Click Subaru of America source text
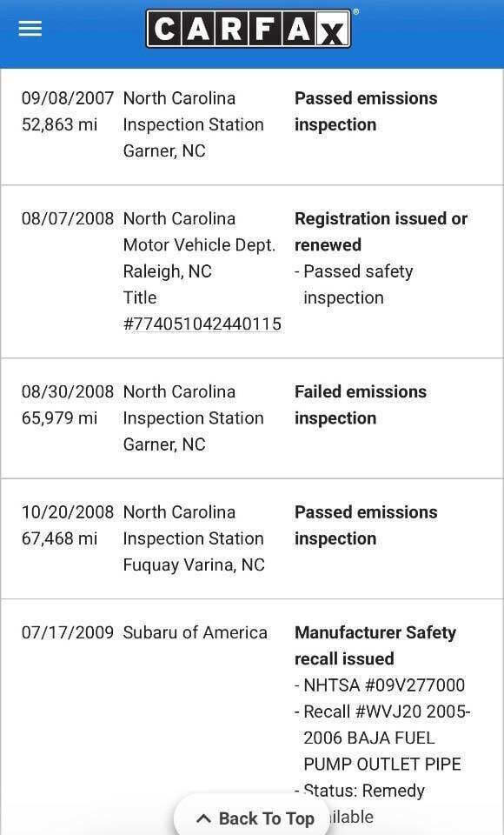 click(x=196, y=632)
